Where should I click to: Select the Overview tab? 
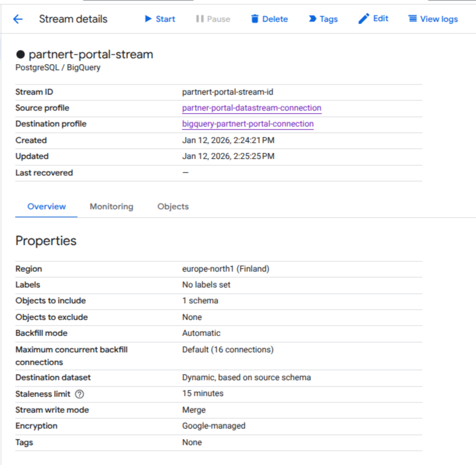[46, 206]
